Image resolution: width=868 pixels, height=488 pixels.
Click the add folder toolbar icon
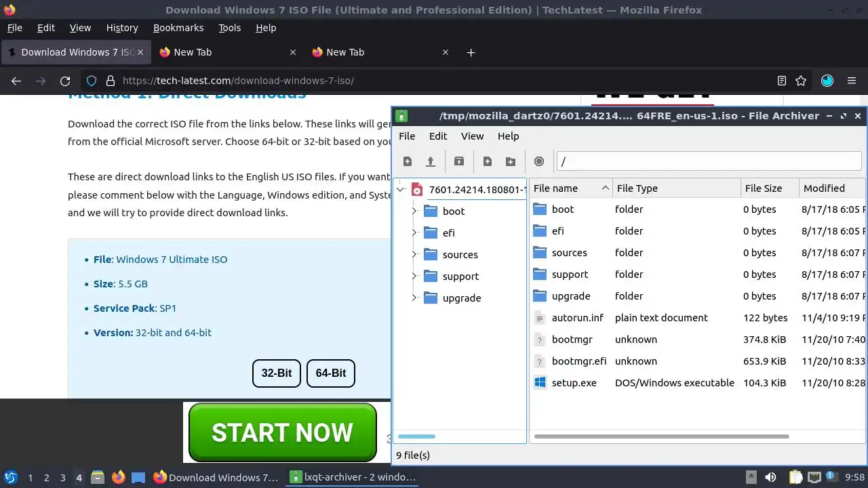(x=511, y=161)
